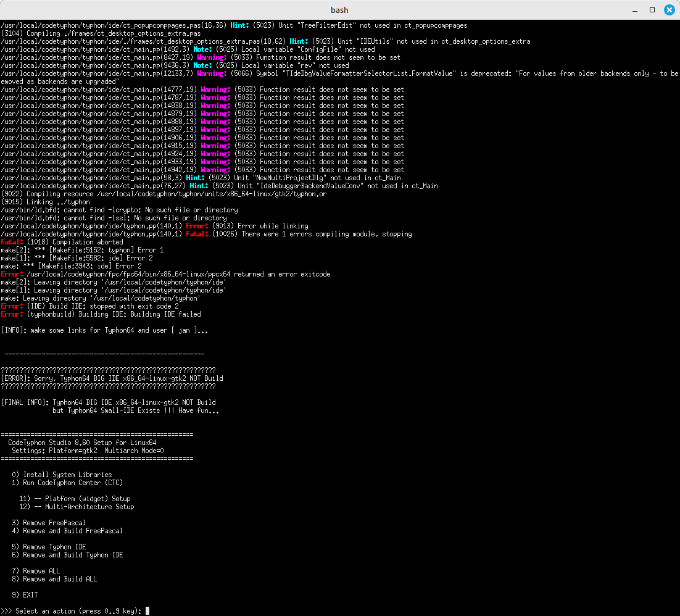Click "make: *** [Makefile:3943: ide] Error 2"
Screen dimensions: 680x616
coord(71,266)
